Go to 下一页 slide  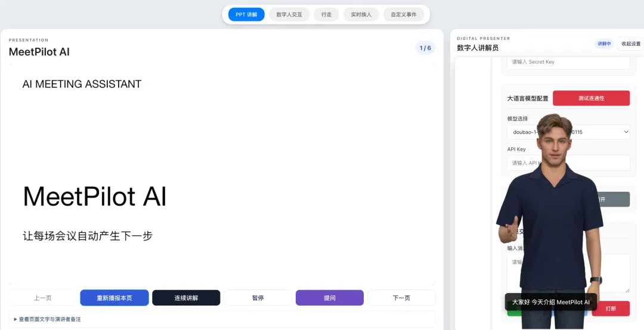[401, 298]
